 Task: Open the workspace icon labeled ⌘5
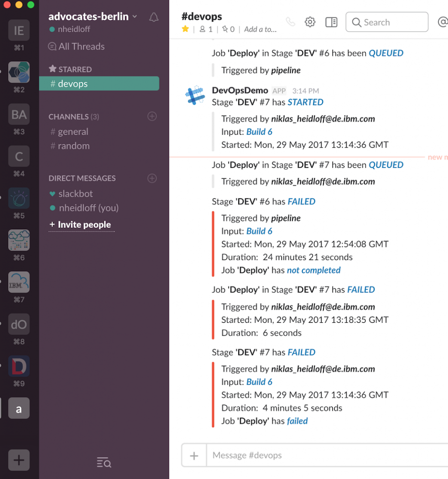pos(19,198)
